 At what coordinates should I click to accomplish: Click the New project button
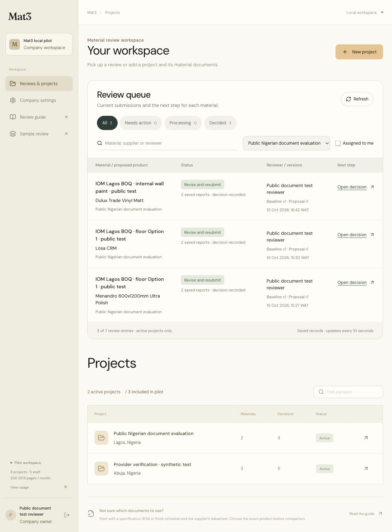tap(359, 52)
